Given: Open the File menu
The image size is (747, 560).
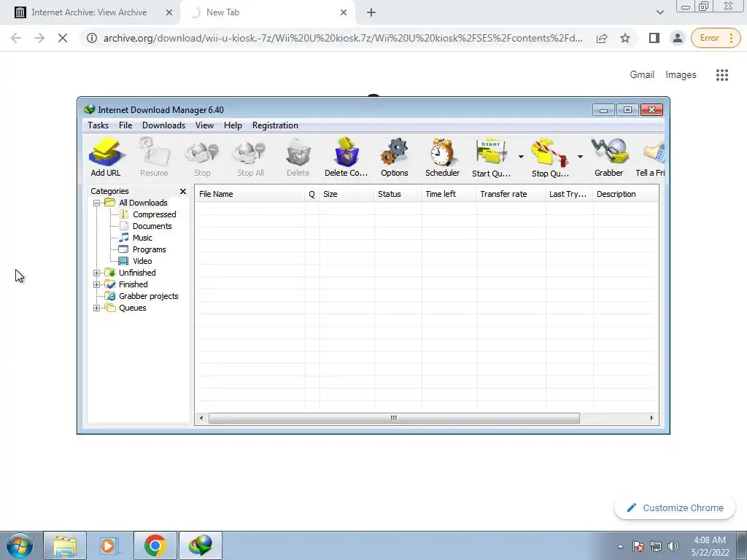Looking at the screenshot, I should pos(125,125).
